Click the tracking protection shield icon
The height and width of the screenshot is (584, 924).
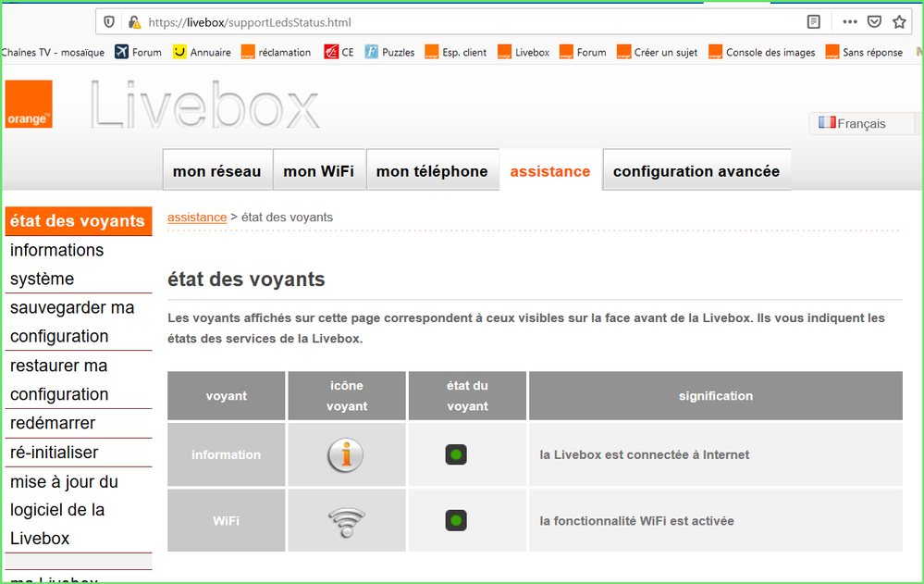point(109,22)
